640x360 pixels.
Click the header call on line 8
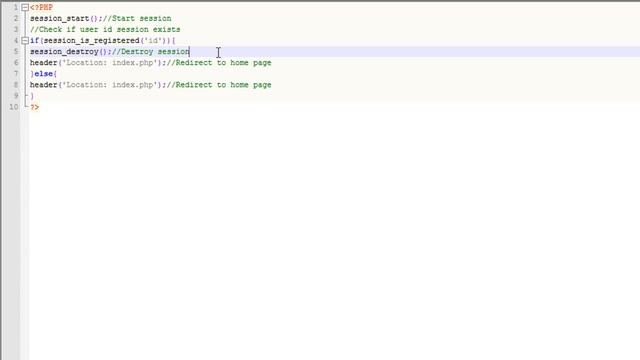pos(98,84)
